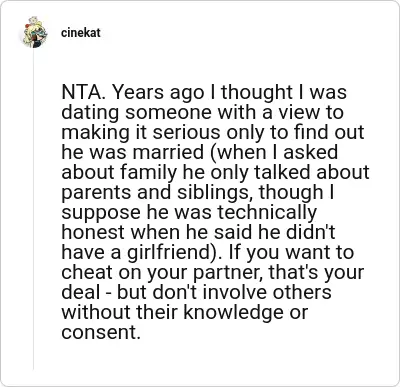Click the line "dating someone with a view to"

click(202, 112)
